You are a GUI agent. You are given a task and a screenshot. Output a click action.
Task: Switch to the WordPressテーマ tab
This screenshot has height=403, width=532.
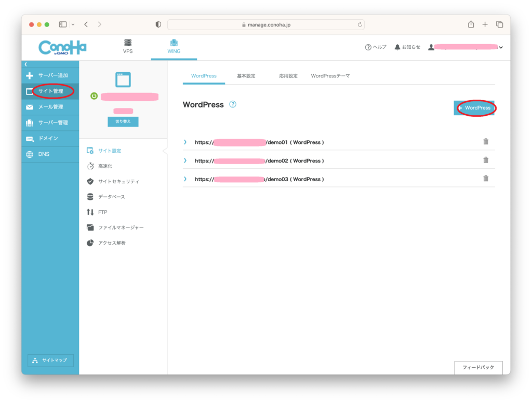pos(330,76)
